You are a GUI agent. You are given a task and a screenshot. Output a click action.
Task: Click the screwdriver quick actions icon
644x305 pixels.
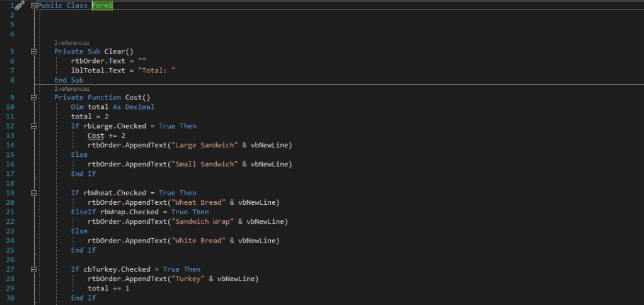(x=20, y=5)
